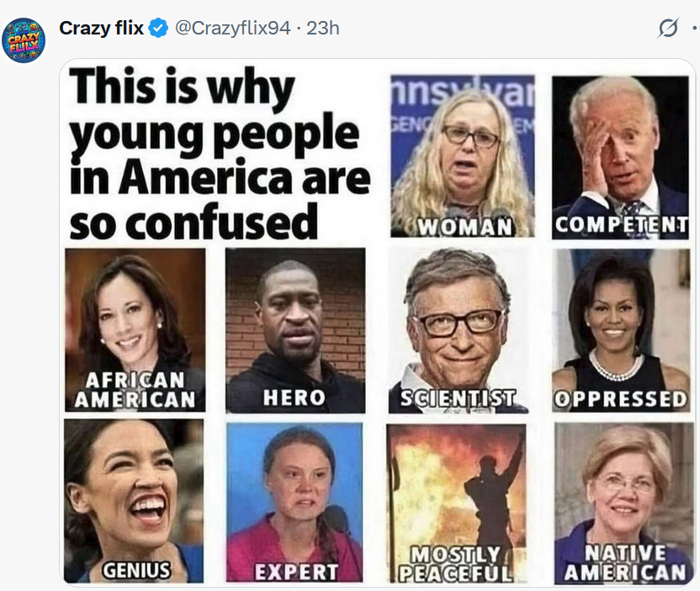Click the 23h timestamp

click(x=323, y=29)
